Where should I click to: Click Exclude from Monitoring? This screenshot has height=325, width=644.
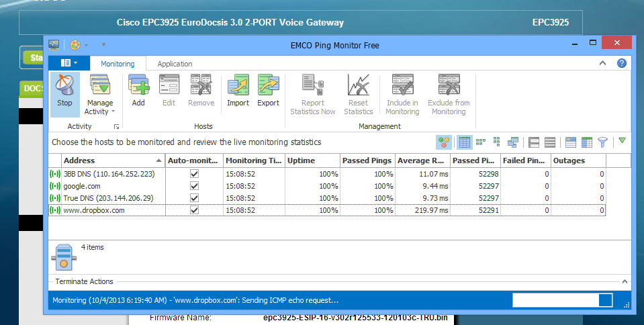(449, 95)
